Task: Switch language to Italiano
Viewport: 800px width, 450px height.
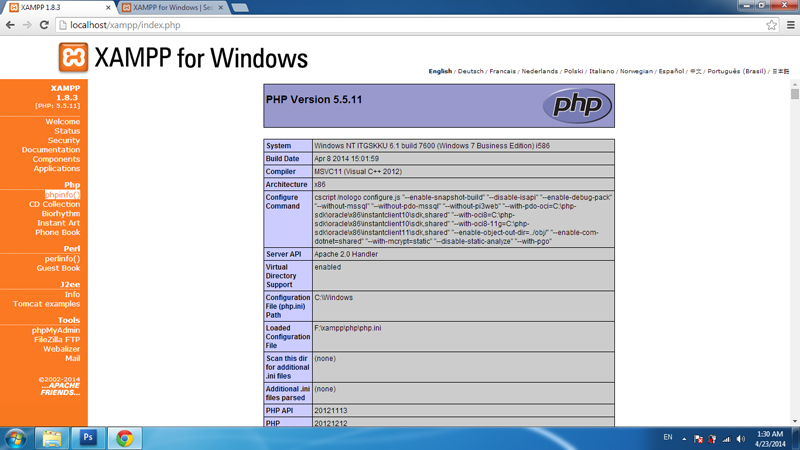Action: tap(602, 71)
